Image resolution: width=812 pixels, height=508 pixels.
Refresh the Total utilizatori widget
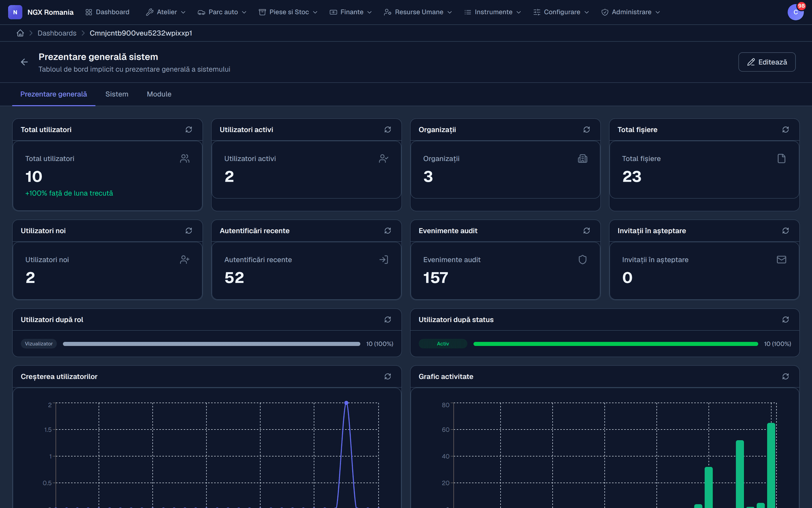tap(189, 130)
